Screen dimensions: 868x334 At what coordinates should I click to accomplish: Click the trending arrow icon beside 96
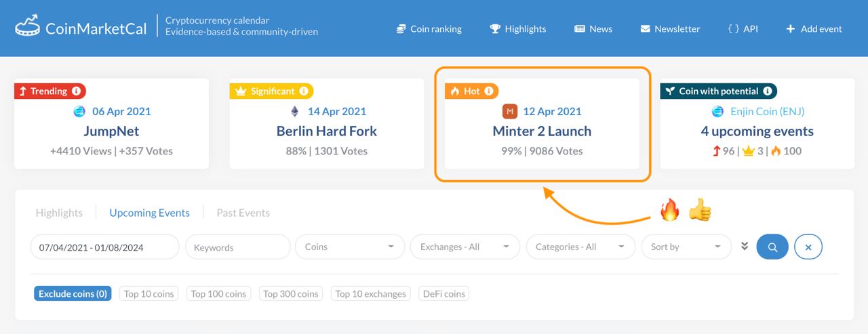point(716,151)
